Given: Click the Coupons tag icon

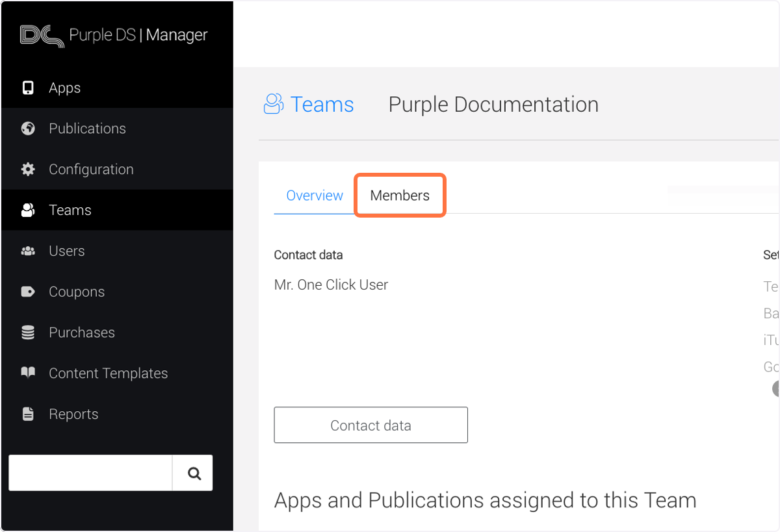Looking at the screenshot, I should [28, 292].
